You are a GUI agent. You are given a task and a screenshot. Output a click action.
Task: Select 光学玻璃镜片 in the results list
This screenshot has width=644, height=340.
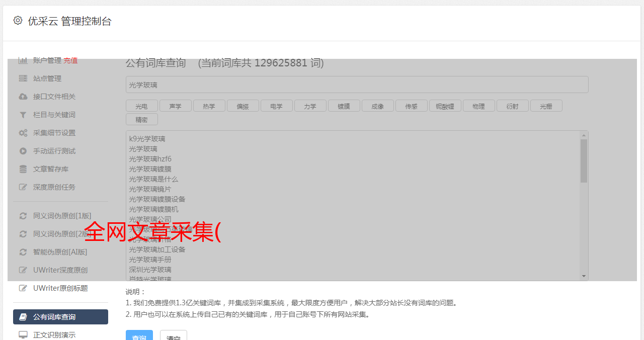[x=150, y=189]
